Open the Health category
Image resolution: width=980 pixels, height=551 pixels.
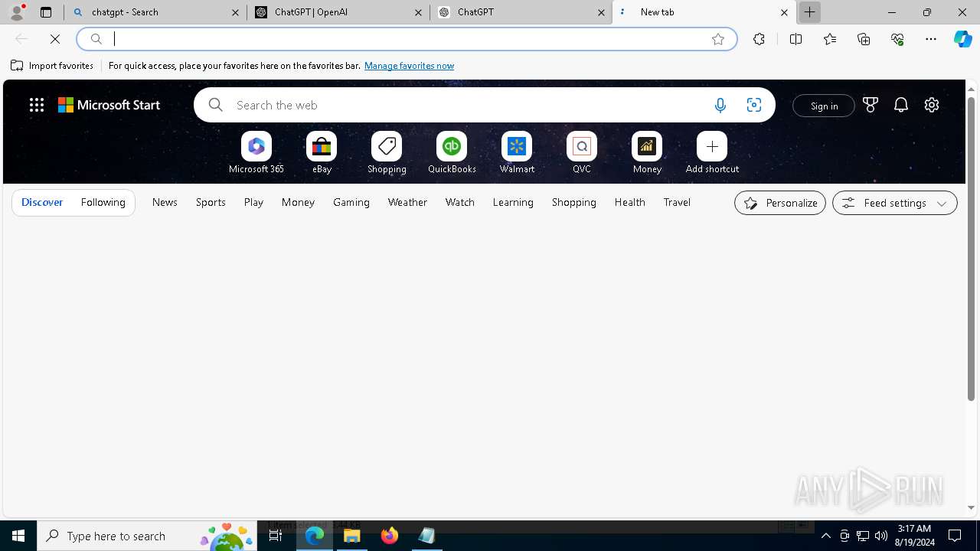tap(629, 203)
